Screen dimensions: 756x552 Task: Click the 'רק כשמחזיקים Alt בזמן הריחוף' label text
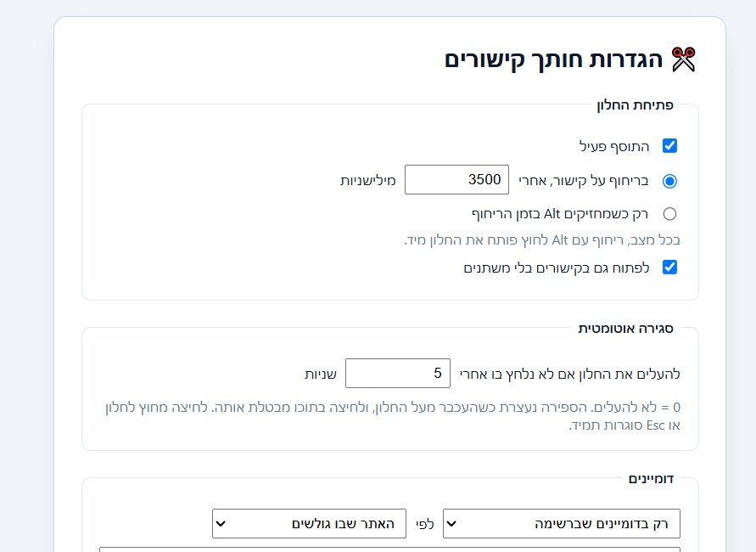pyautogui.click(x=560, y=214)
